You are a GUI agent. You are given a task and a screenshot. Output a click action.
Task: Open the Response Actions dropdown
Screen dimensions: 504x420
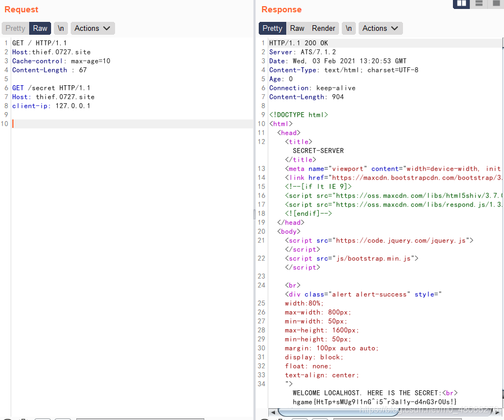click(381, 28)
